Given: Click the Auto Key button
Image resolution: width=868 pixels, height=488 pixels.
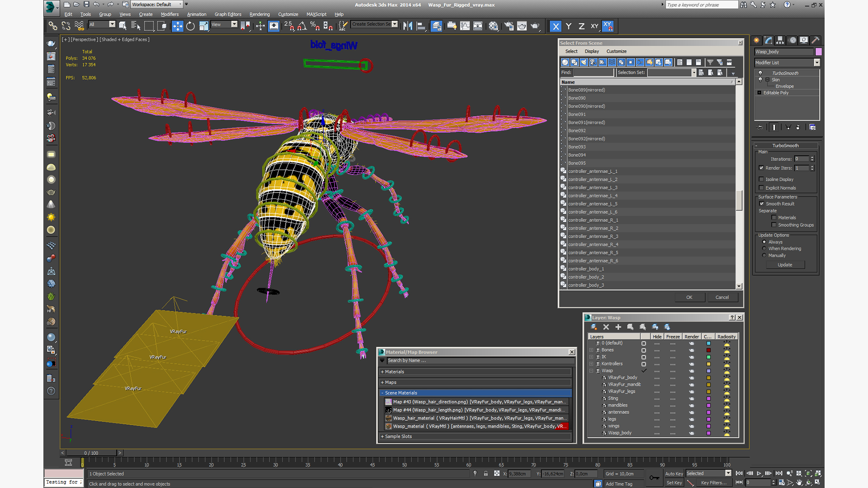Looking at the screenshot, I should (674, 474).
